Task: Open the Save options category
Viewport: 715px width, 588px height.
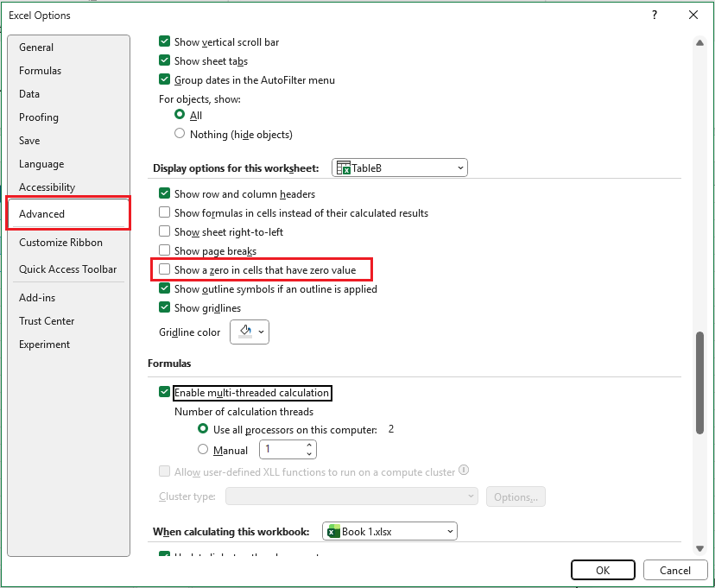Action: click(x=29, y=141)
